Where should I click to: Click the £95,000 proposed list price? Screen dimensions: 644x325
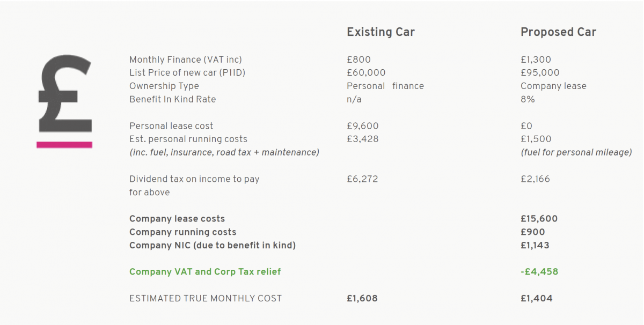coord(540,73)
